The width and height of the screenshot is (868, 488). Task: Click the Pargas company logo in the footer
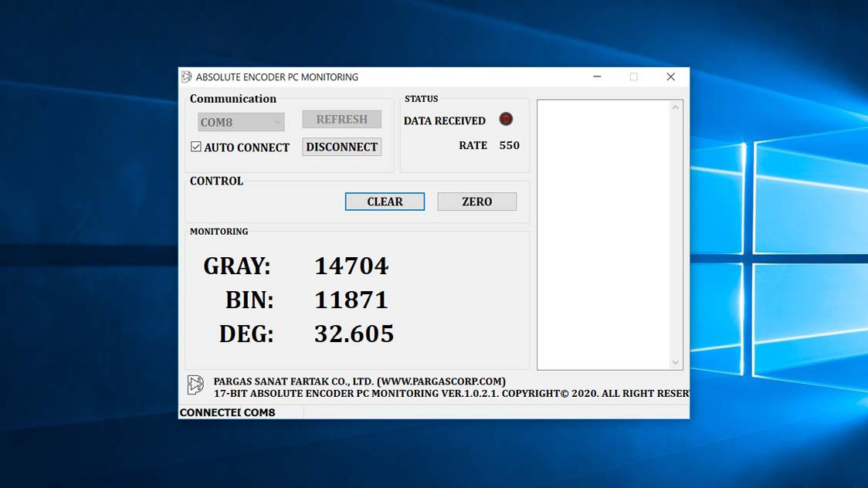click(195, 385)
